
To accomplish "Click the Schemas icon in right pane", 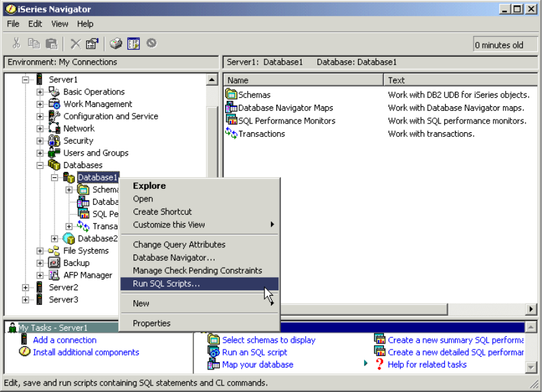I will pos(231,94).
